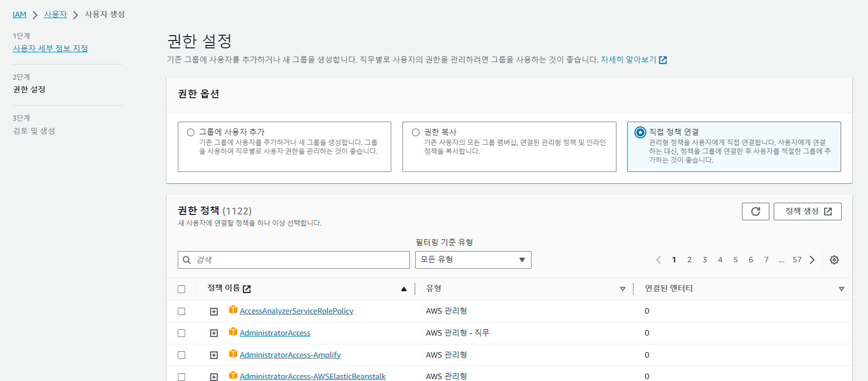This screenshot has width=868, height=381.
Task: Expand AccessAnalyzerServiceRolePolicy row details
Action: [x=214, y=312]
